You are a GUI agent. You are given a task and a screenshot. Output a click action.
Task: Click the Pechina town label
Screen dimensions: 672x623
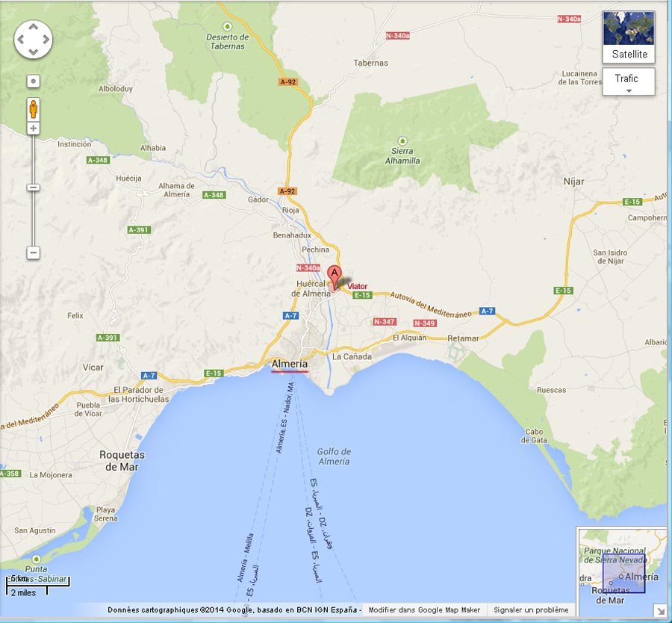(x=315, y=249)
